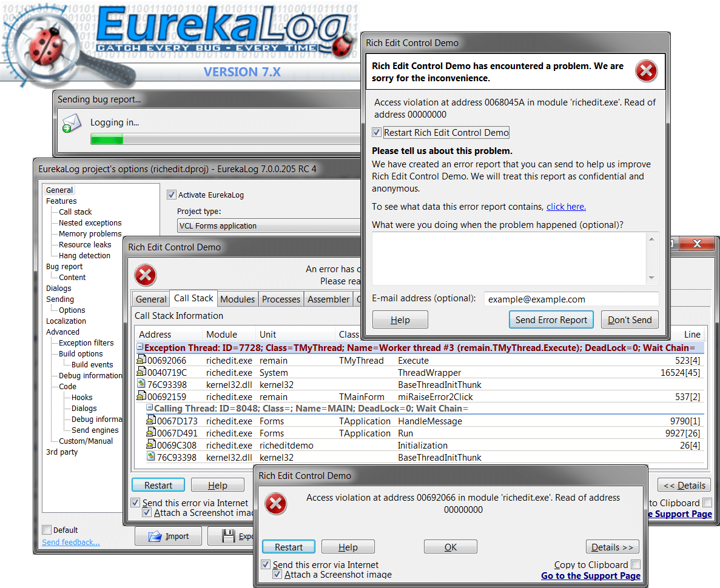Click the E-mail address field

571,299
